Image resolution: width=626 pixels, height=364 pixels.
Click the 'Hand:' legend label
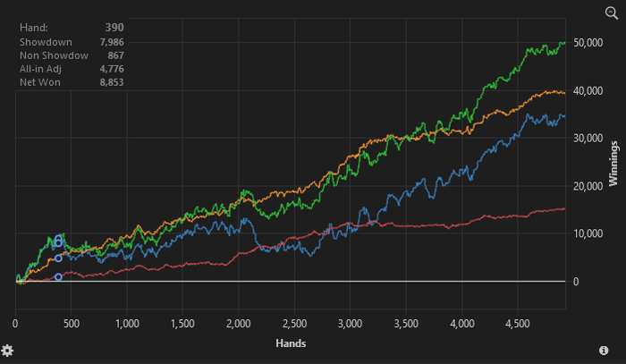point(34,28)
